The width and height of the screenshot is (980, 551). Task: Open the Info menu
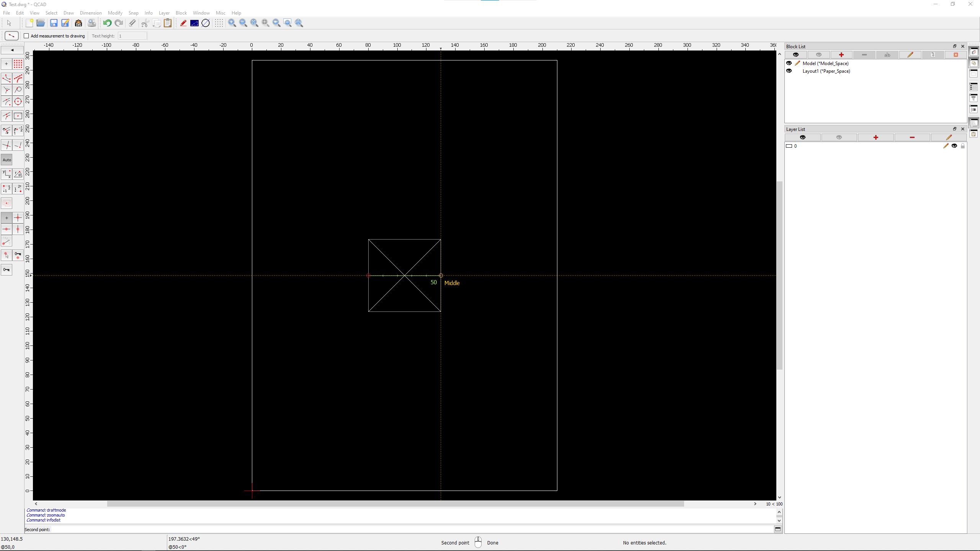point(149,13)
